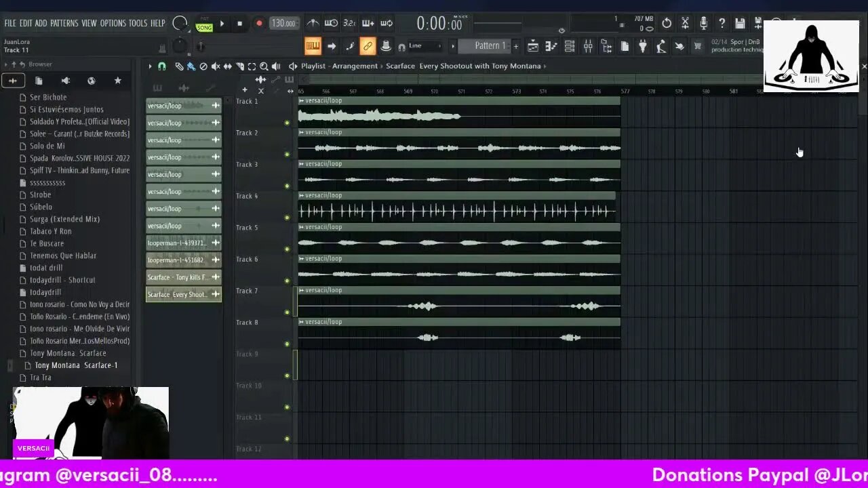The width and height of the screenshot is (868, 488).
Task: Toggle the loop recording icon
Action: [387, 24]
